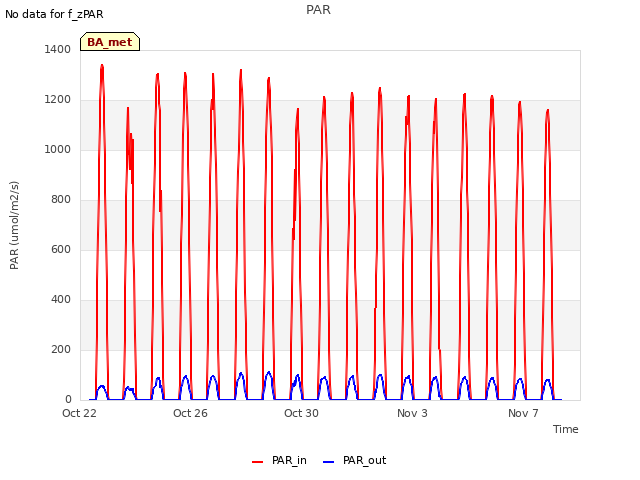Toggle the PAR_in legend entry

pyautogui.click(x=279, y=460)
